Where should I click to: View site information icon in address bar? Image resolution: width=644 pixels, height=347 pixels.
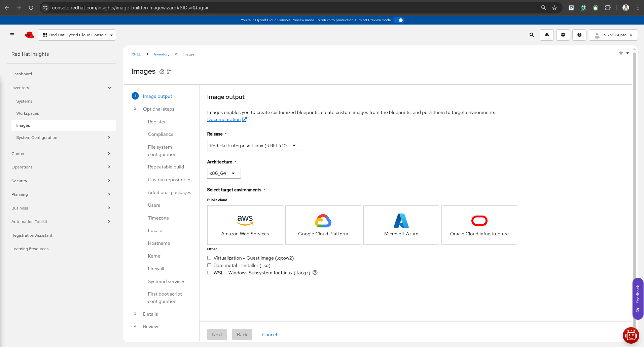[46, 8]
